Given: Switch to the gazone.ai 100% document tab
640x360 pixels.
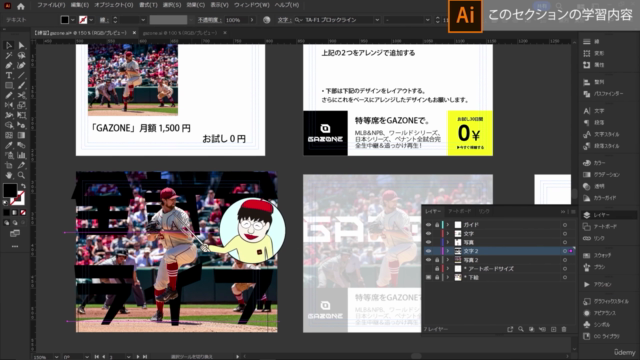Looking at the screenshot, I should coord(180,33).
